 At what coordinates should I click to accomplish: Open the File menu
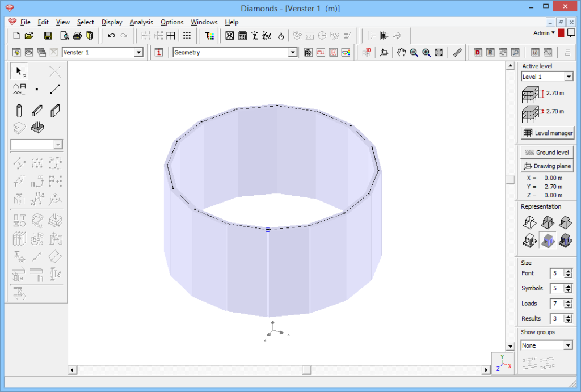click(x=25, y=22)
